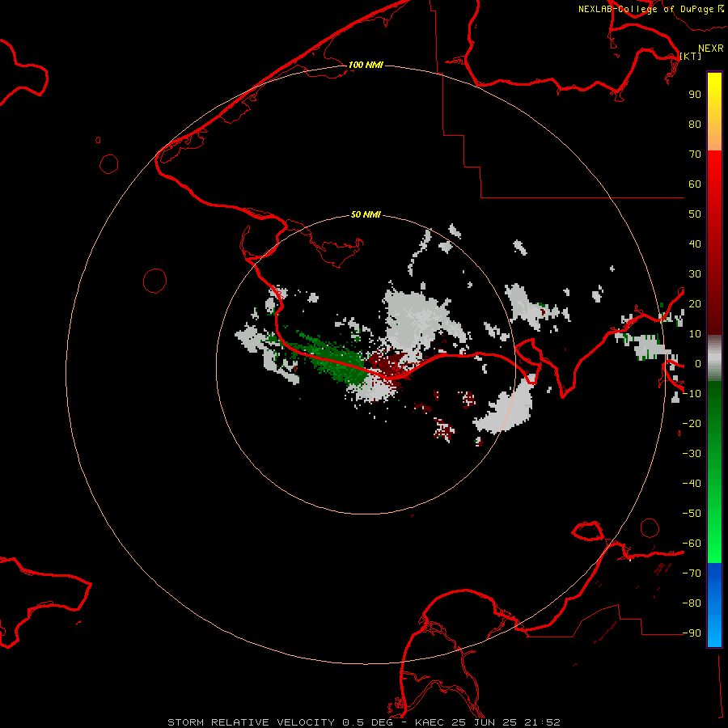Click the NEXLAB-College of DuPage text
Image resolution: width=728 pixels, height=728 pixels.
click(x=645, y=9)
